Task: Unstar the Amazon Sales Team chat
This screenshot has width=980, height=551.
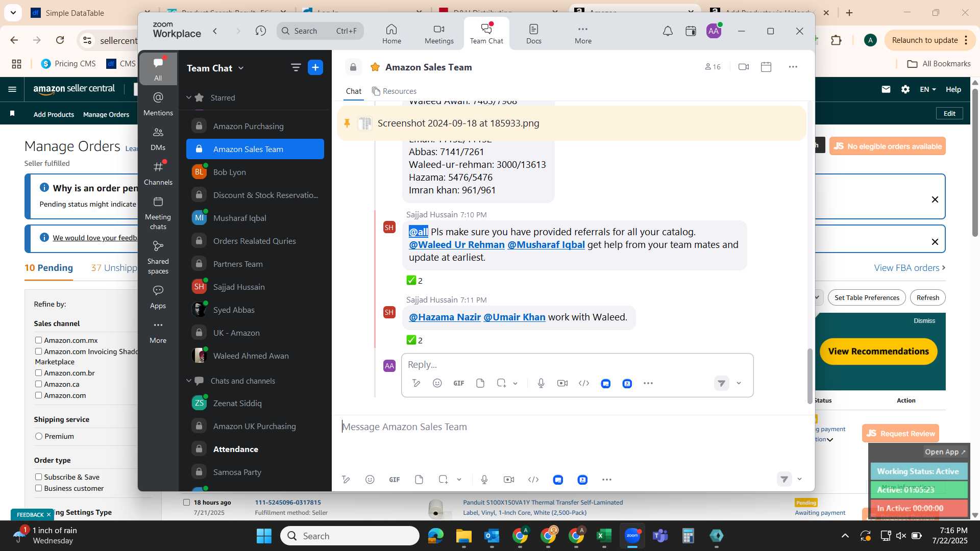Action: coord(375,67)
